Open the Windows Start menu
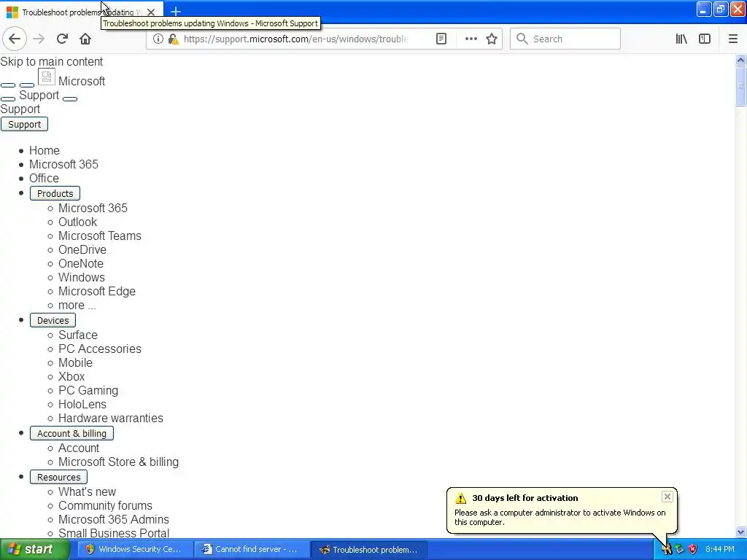The image size is (747, 560). coord(34,549)
